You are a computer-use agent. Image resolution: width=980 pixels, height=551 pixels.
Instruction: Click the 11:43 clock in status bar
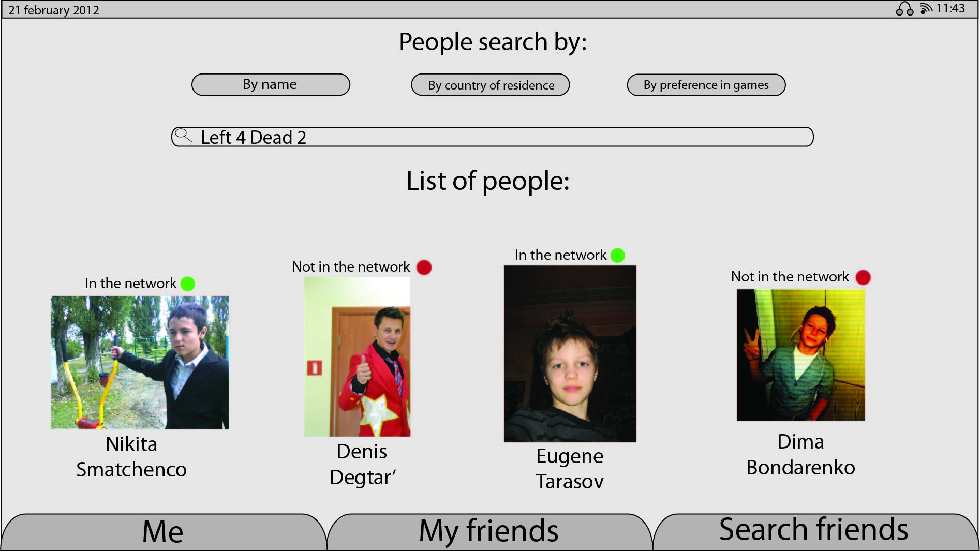(x=951, y=8)
